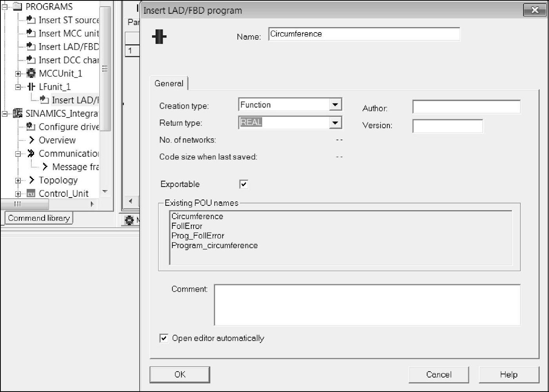This screenshot has height=392, width=549.
Task: Toggle Open editor automatically checkbox
Action: point(164,338)
